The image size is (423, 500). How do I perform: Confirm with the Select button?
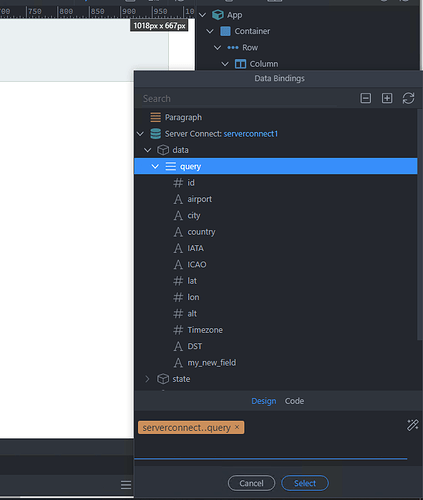click(x=305, y=483)
